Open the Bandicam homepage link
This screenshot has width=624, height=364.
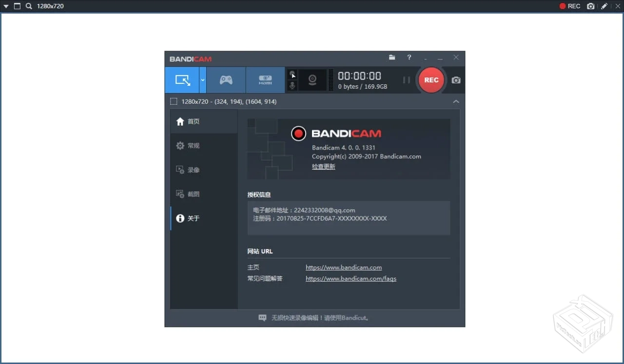[344, 267]
